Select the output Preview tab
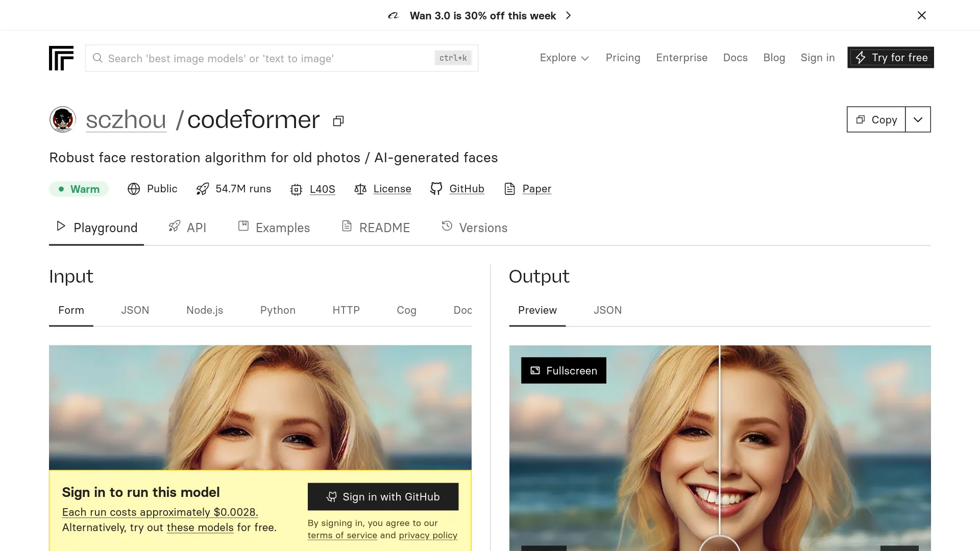This screenshot has height=551, width=980. point(537,310)
